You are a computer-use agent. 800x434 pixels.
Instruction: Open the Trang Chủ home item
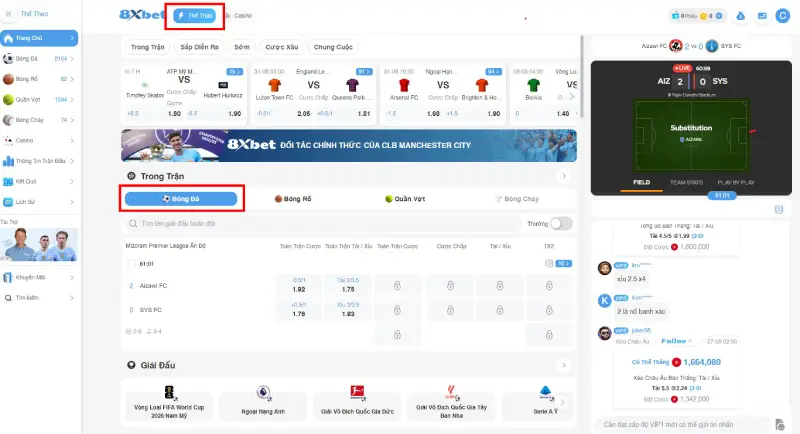coord(39,38)
